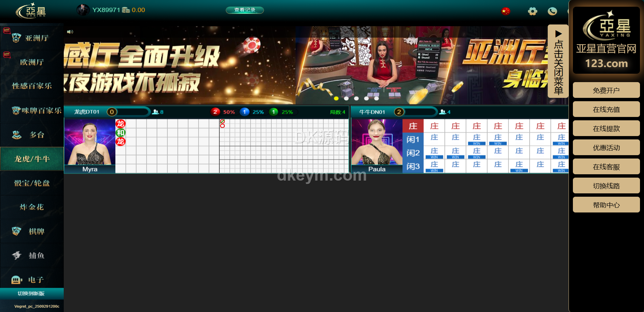Screen dimensions: 644x312
Task: Select the first banner carousel dot
Action: tap(336, 99)
